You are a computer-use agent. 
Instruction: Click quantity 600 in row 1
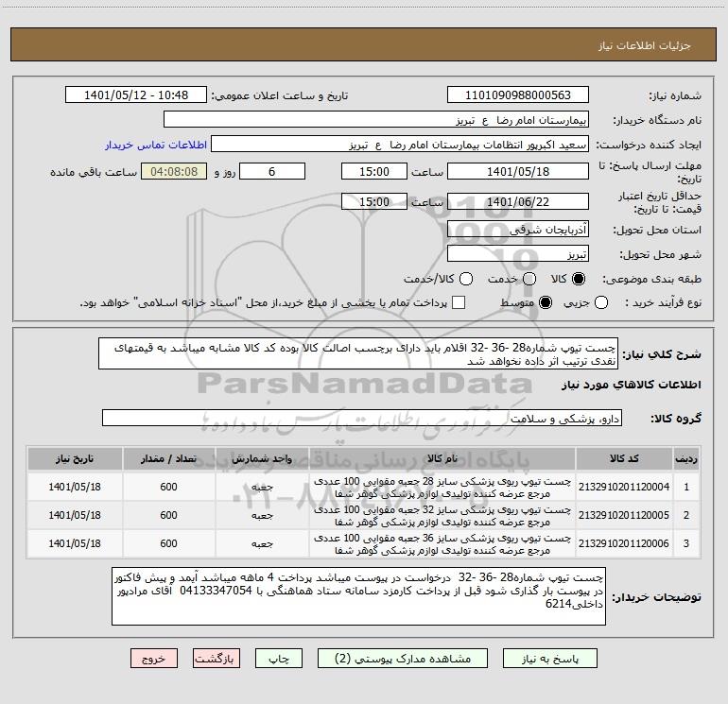pyautogui.click(x=168, y=487)
